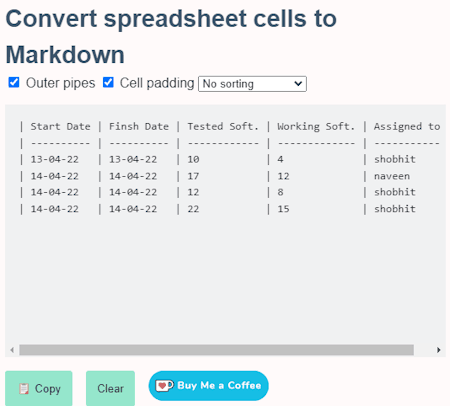The image size is (450, 406).
Task: Click the left scrollbar arrow
Action: click(x=12, y=350)
